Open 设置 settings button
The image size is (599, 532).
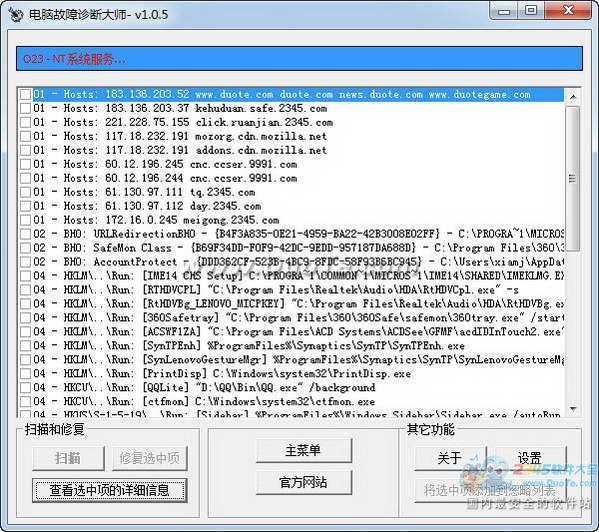pos(529,458)
